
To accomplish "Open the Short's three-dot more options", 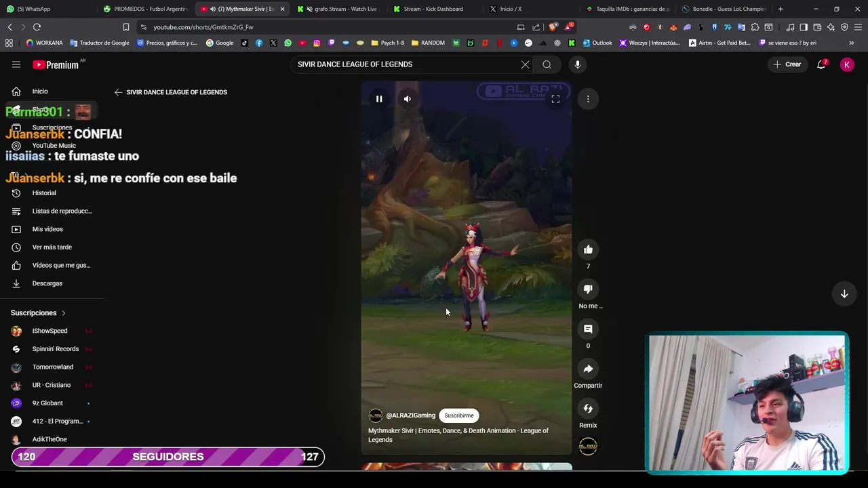I will coord(588,99).
